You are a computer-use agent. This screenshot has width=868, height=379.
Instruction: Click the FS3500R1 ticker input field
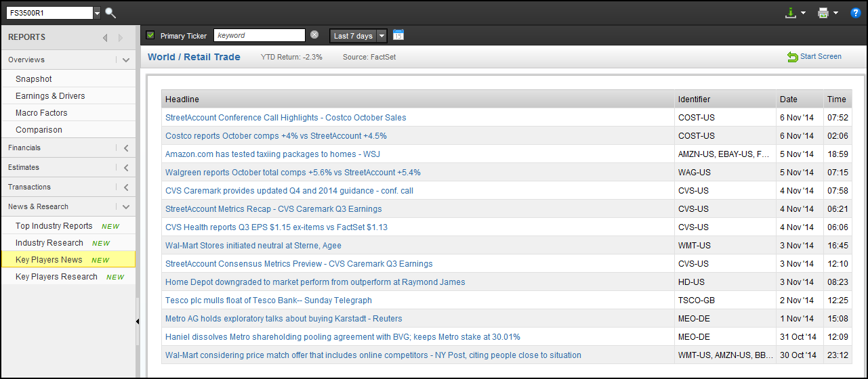point(49,13)
